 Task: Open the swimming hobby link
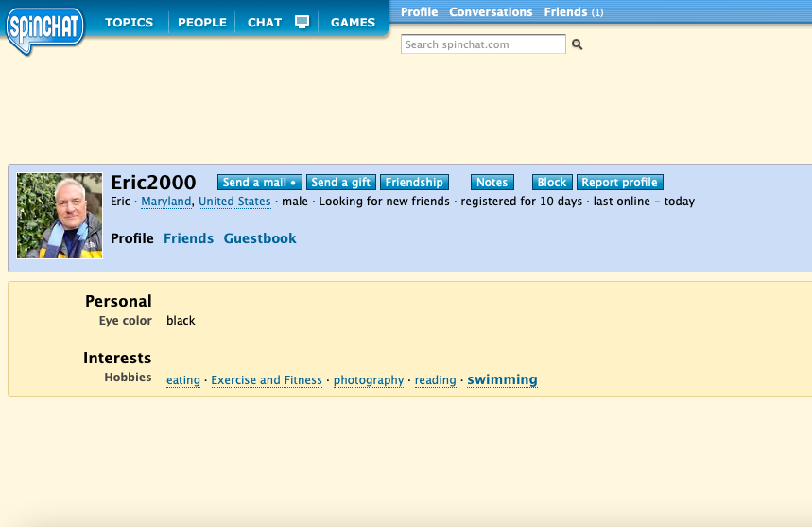click(x=502, y=379)
